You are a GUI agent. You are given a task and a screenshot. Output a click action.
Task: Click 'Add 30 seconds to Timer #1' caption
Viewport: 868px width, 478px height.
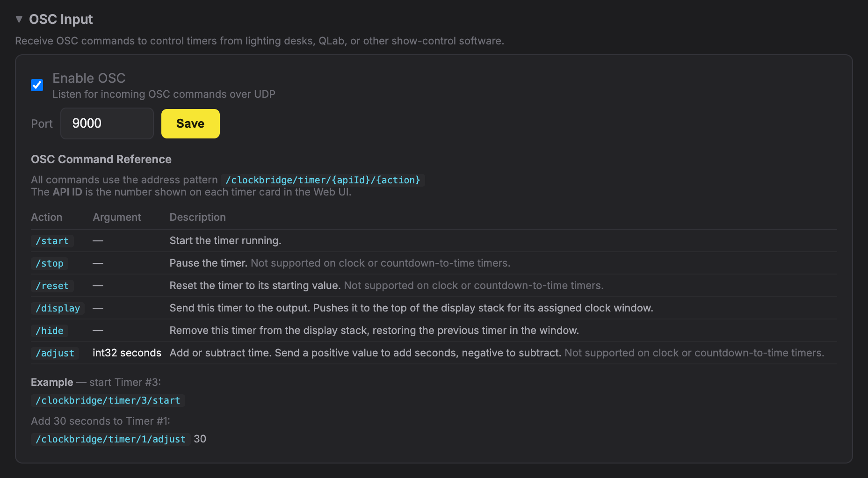pos(101,421)
